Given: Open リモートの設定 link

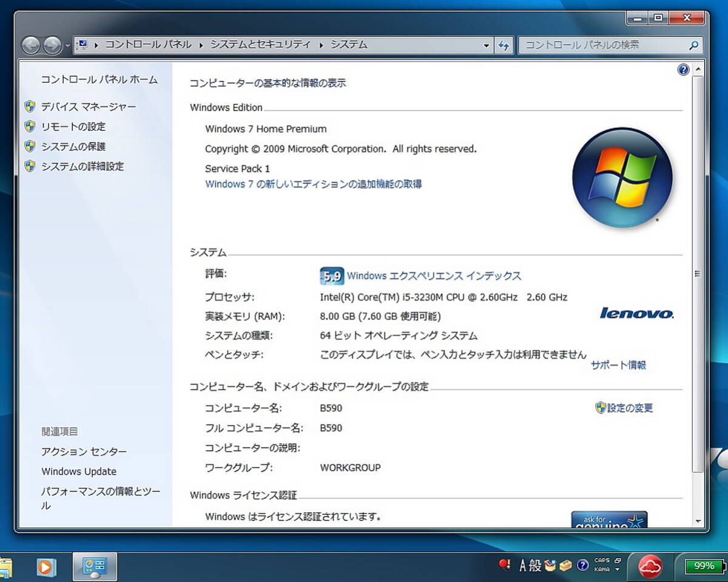Looking at the screenshot, I should pyautogui.click(x=73, y=127).
